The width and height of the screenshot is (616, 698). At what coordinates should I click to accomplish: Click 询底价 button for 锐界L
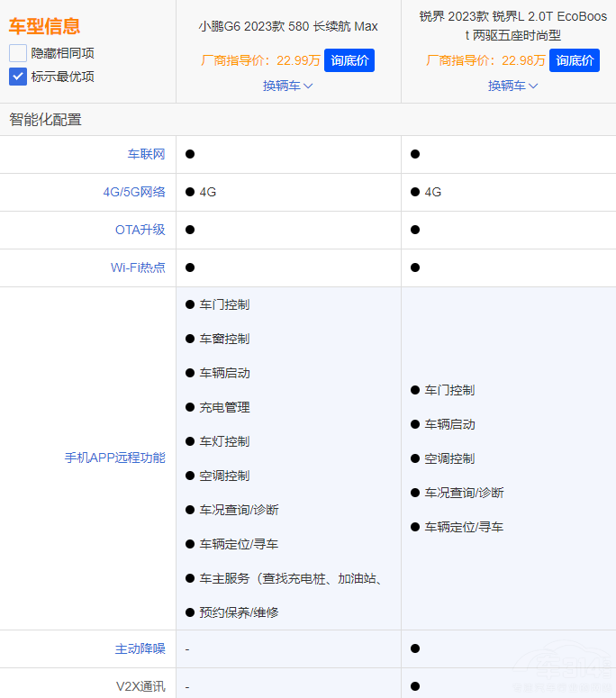[x=574, y=60]
